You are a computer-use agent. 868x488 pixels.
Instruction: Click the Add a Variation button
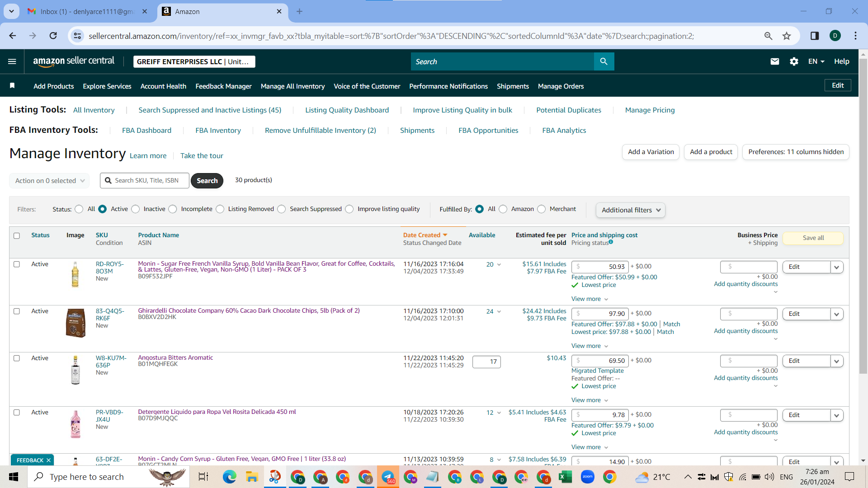651,152
